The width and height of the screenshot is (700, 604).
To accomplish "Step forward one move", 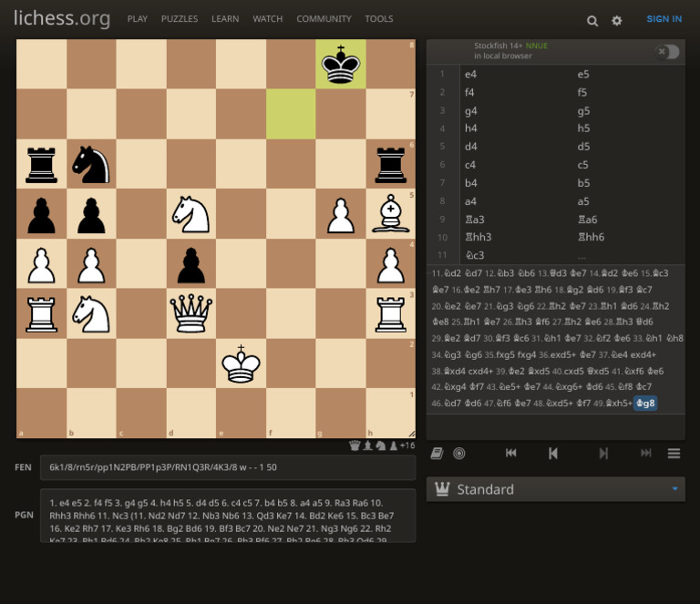I will pyautogui.click(x=603, y=454).
